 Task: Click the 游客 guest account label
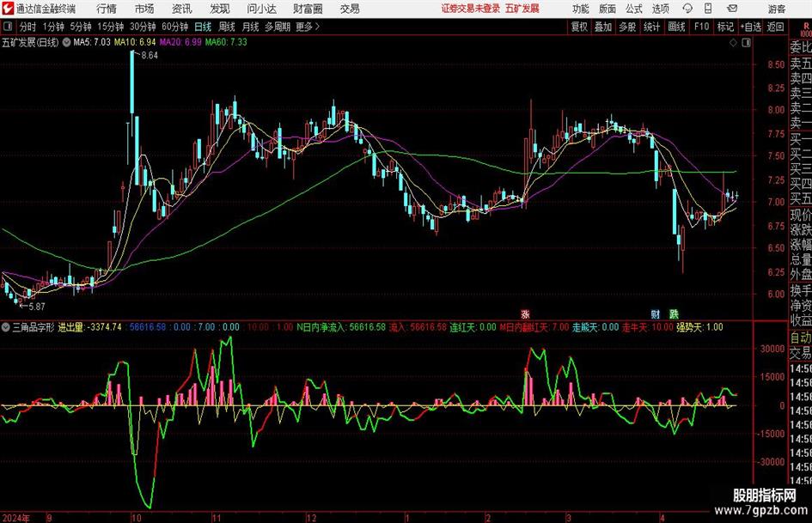pyautogui.click(x=777, y=9)
